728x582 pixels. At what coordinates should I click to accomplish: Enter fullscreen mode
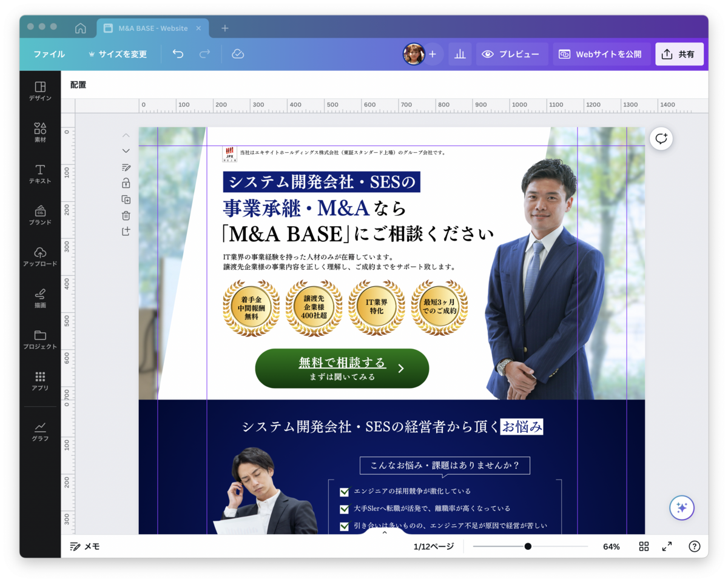pyautogui.click(x=667, y=546)
